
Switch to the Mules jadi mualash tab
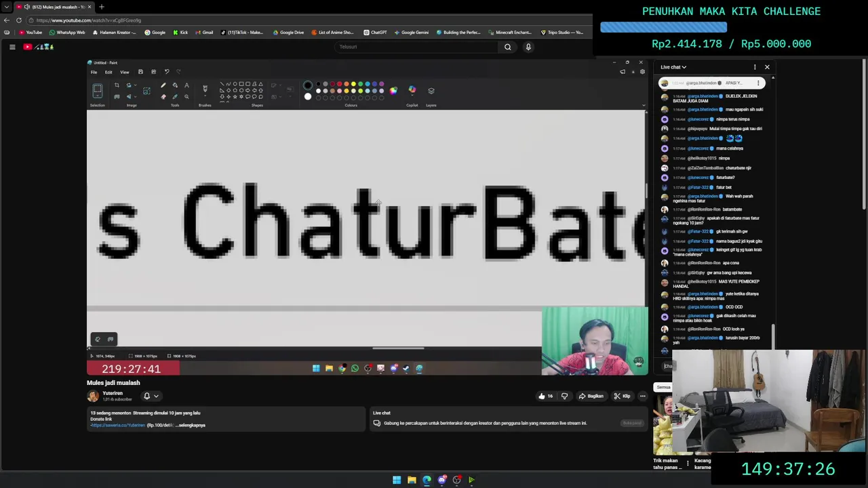click(x=54, y=7)
